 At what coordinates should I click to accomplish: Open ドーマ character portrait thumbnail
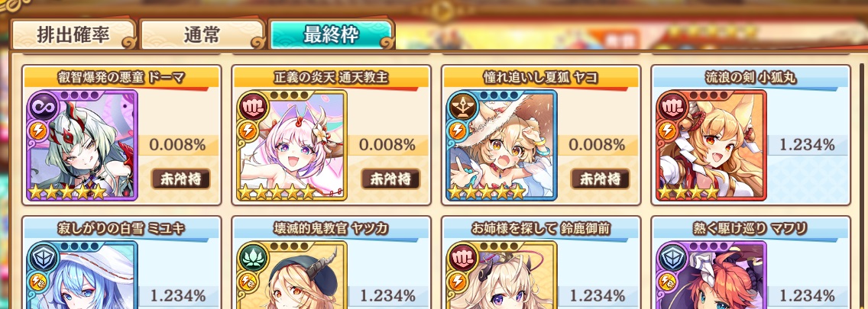(x=82, y=146)
